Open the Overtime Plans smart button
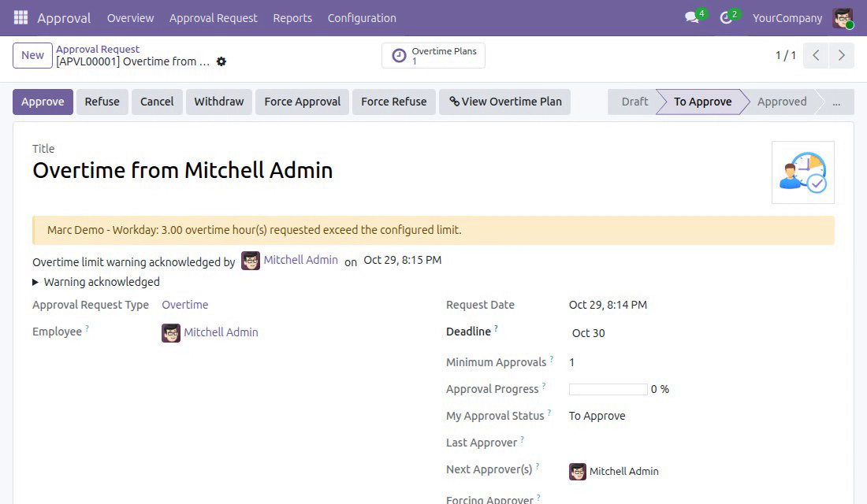This screenshot has width=867, height=504. pos(433,55)
